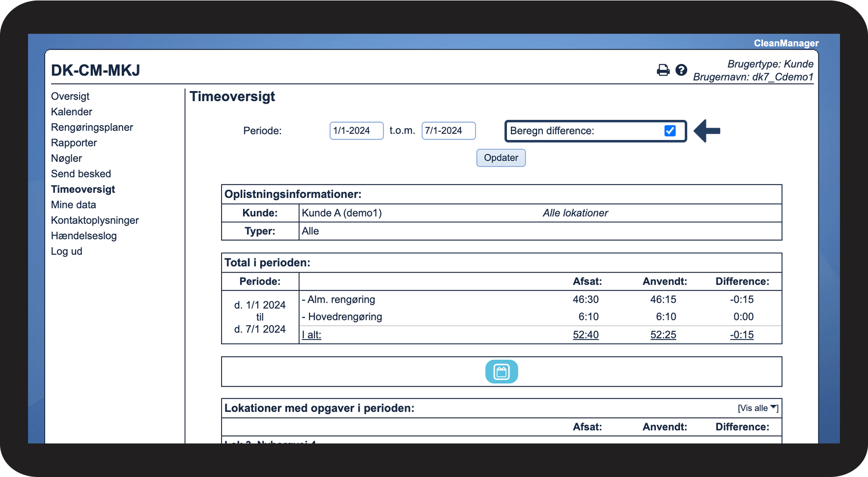Open help via the question mark icon
The image size is (868, 477).
click(x=681, y=70)
